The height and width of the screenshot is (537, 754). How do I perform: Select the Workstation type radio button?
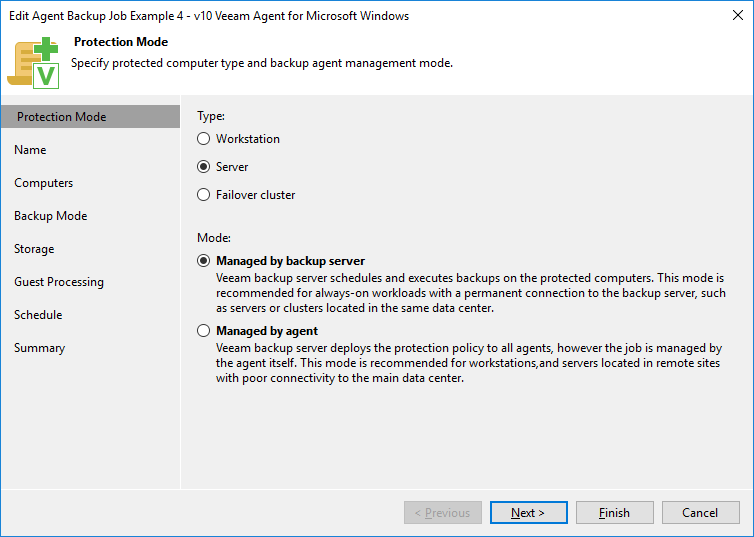203,139
